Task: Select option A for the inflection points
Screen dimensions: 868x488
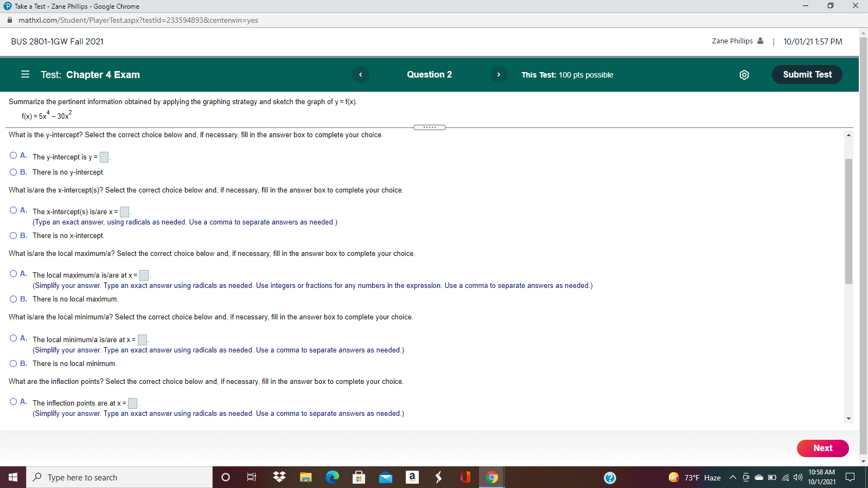Action: point(13,402)
